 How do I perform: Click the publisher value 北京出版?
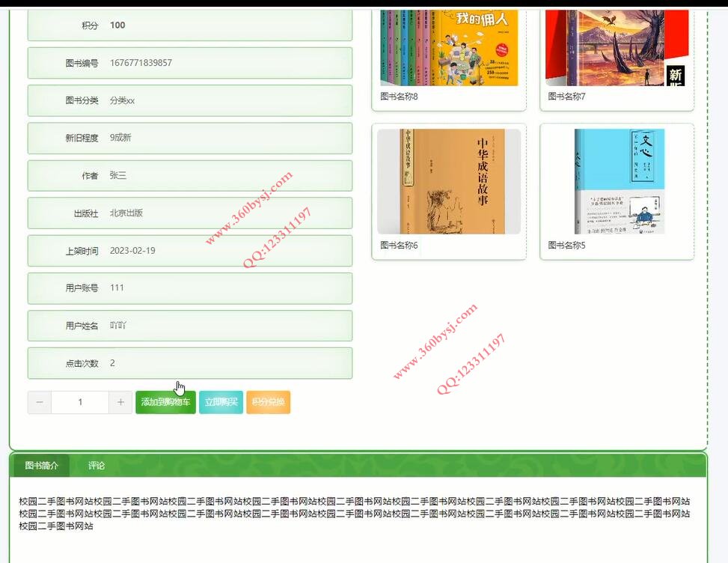click(126, 213)
